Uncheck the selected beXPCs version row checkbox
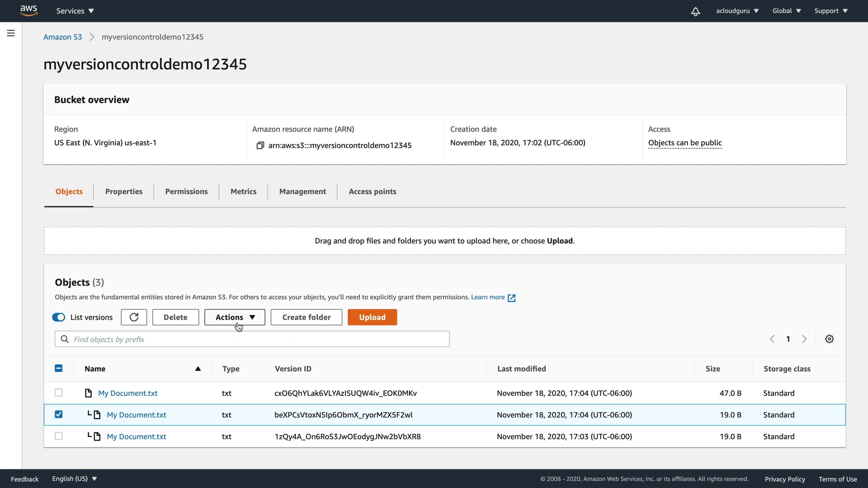868x488 pixels. tap(58, 414)
